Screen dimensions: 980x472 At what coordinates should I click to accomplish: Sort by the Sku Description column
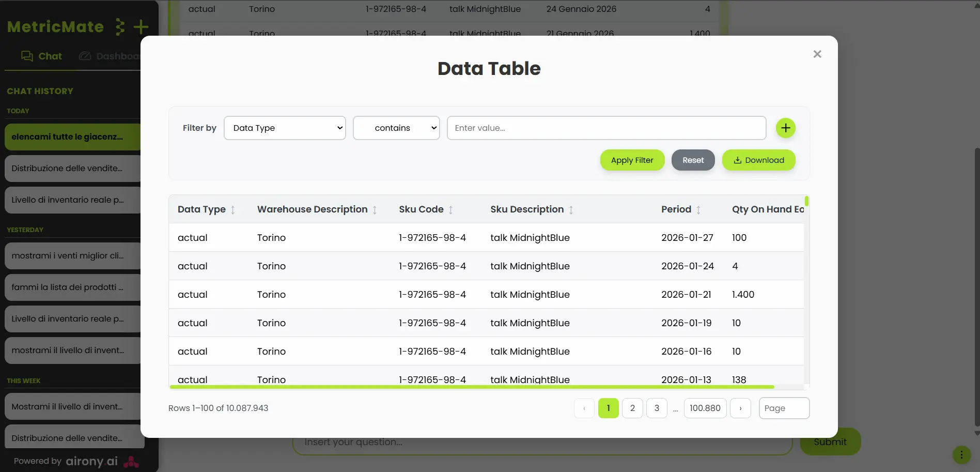pyautogui.click(x=571, y=210)
